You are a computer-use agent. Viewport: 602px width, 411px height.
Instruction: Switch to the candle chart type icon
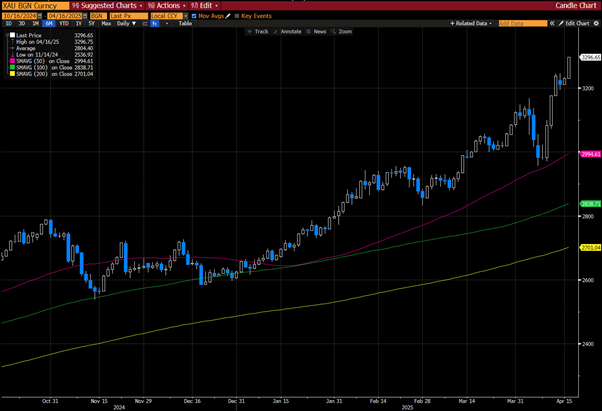[x=143, y=24]
